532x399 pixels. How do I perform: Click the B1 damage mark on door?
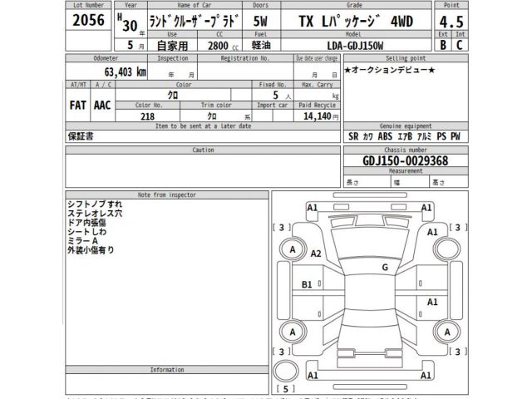click(x=307, y=284)
